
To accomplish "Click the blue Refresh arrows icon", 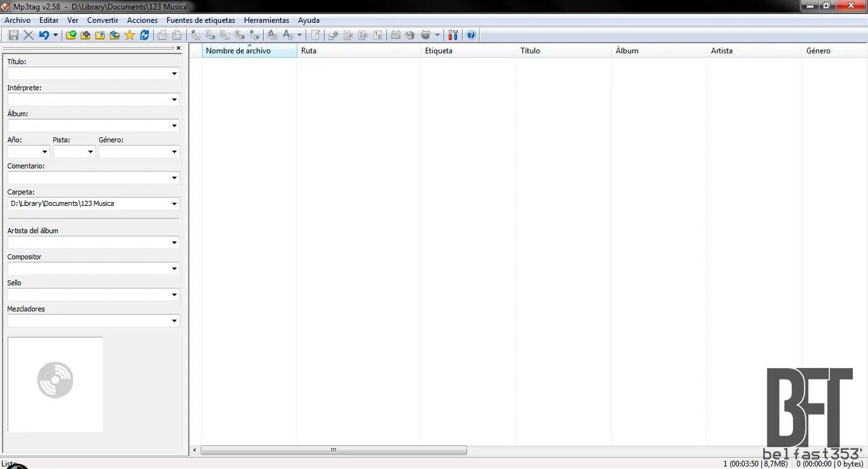I will (x=145, y=35).
